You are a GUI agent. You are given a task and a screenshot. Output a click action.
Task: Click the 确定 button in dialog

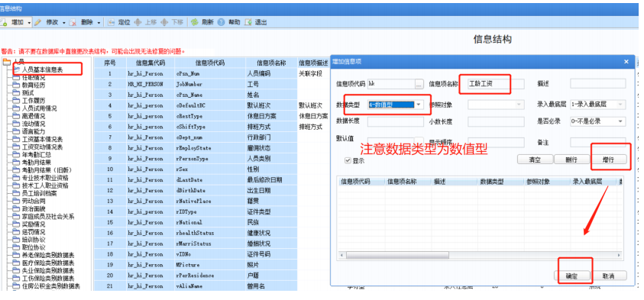click(x=572, y=276)
